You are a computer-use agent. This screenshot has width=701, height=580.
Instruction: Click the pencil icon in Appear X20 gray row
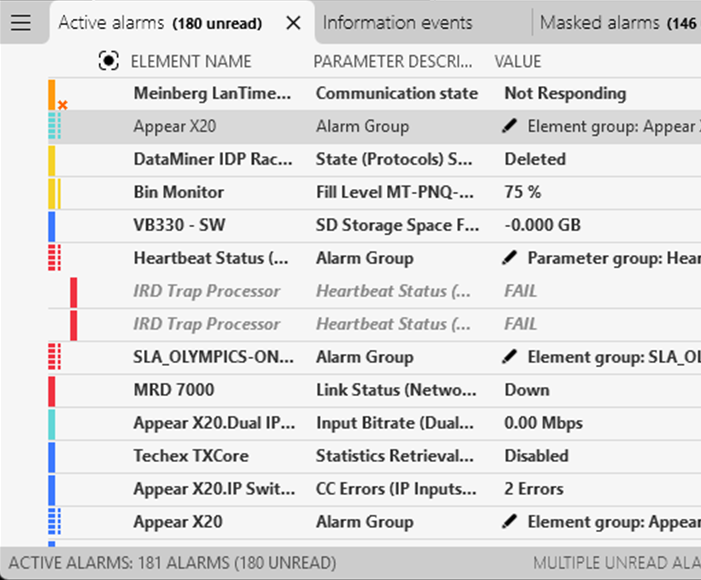(x=509, y=126)
